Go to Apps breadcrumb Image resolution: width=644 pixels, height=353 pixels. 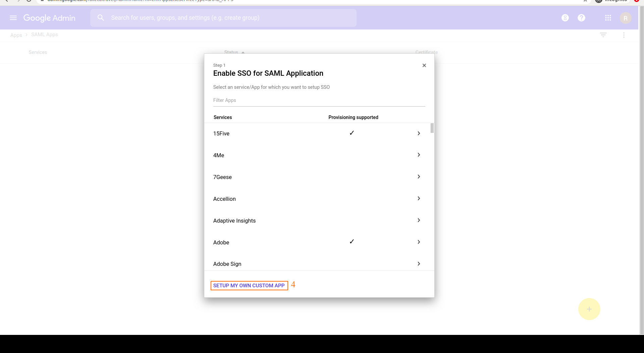tap(16, 35)
